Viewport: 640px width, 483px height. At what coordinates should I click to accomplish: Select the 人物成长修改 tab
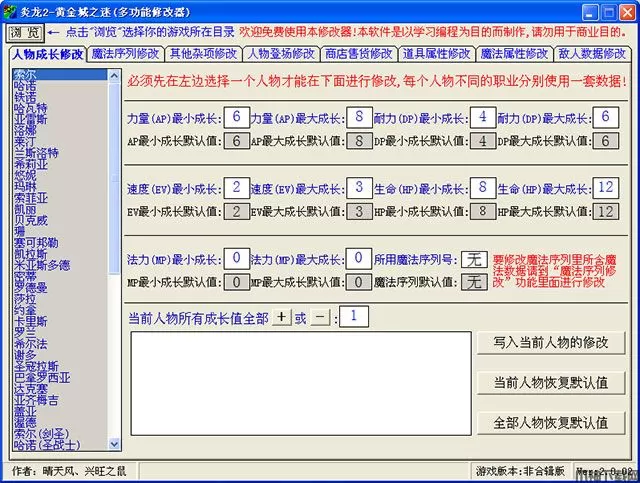pyautogui.click(x=47, y=54)
